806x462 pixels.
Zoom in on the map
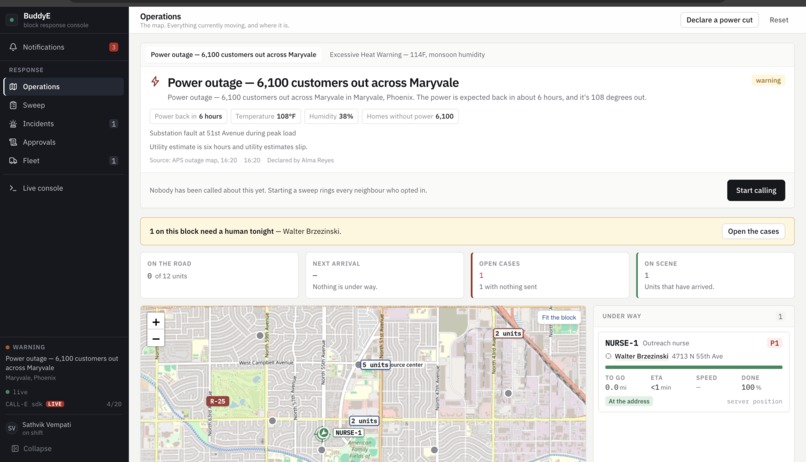(156, 322)
